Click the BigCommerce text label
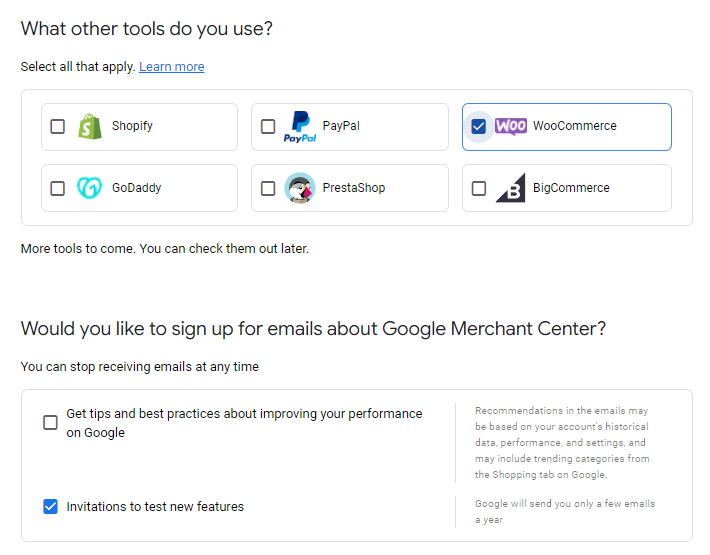The height and width of the screenshot is (555, 710). [571, 187]
